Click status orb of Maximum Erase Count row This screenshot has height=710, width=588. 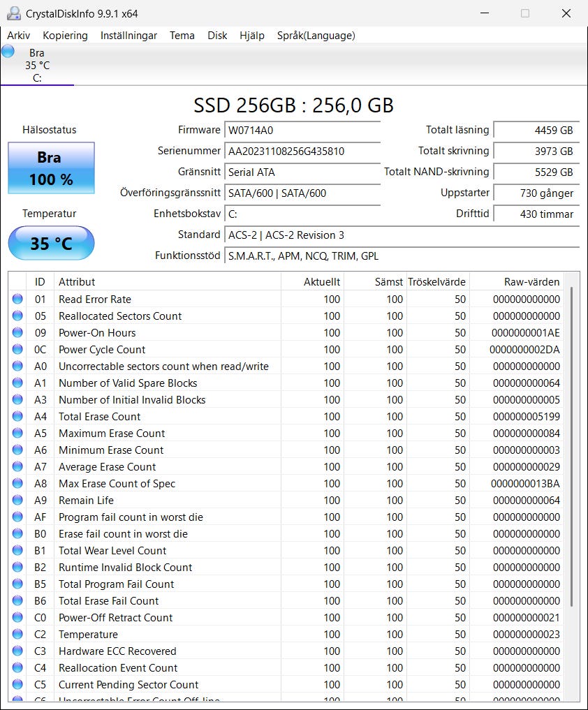pyautogui.click(x=17, y=433)
